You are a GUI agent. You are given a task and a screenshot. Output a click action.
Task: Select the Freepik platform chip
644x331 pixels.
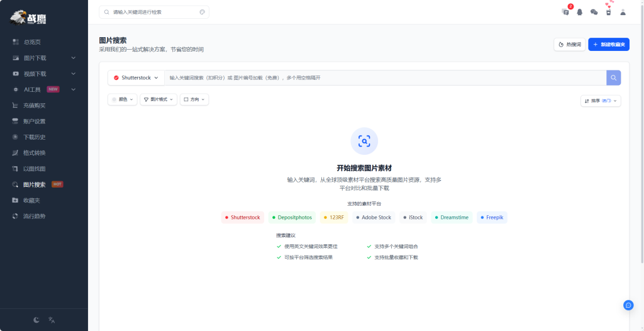pyautogui.click(x=492, y=217)
